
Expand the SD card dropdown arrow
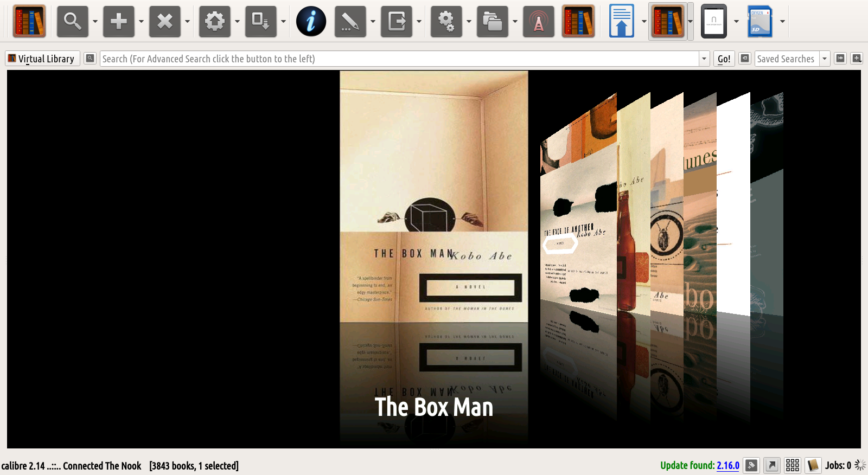point(782,22)
